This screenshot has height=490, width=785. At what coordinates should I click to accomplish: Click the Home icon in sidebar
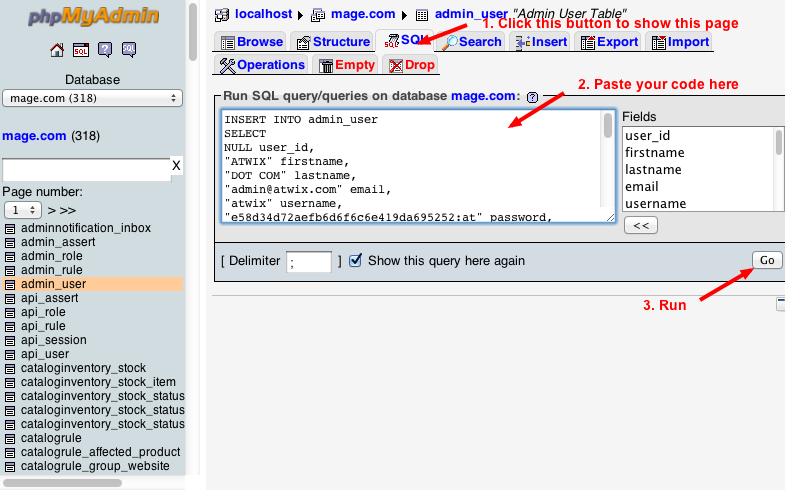57,50
